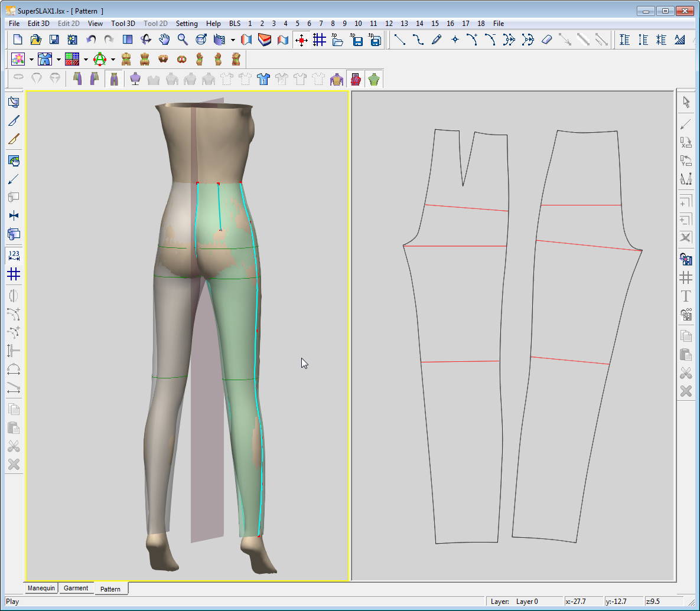700x611 pixels.
Task: Open the Setting menu
Action: click(x=187, y=24)
